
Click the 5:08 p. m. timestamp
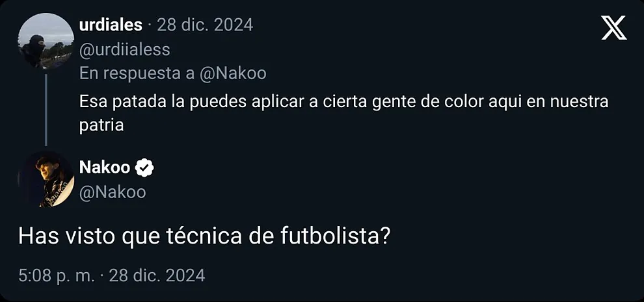point(57,275)
